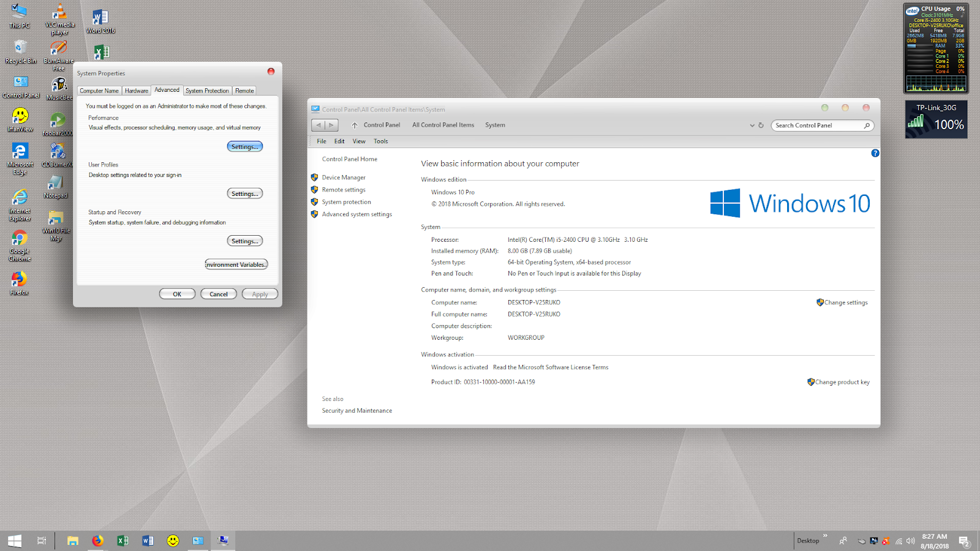Viewport: 980px width, 551px height.
Task: Select the Internet Explorer desktop icon
Action: [x=20, y=206]
